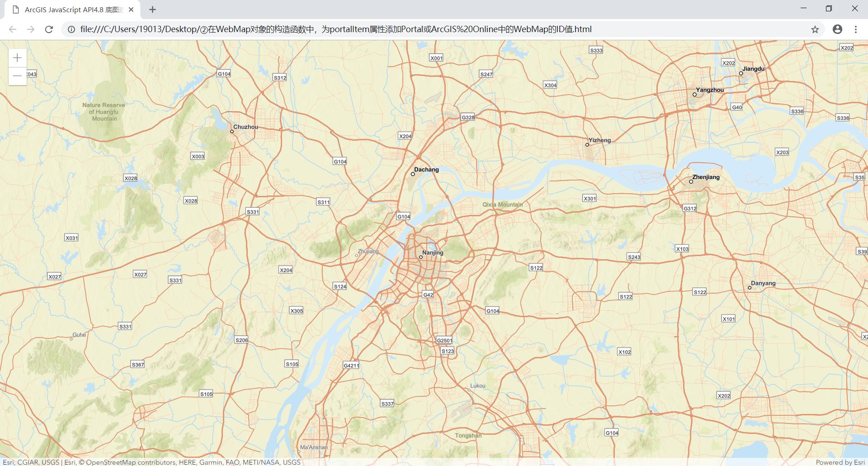This screenshot has height=466, width=868.
Task: Click the S206 road shield
Action: (241, 340)
